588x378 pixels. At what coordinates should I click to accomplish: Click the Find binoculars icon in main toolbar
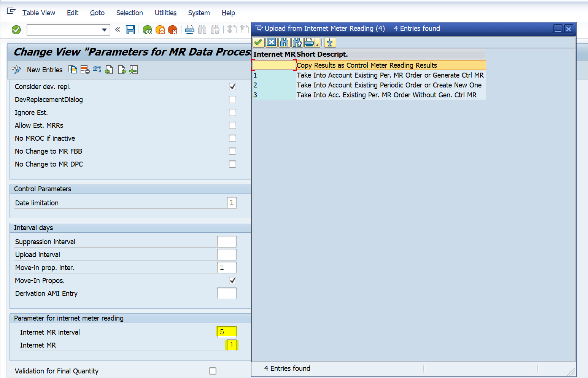click(x=202, y=29)
